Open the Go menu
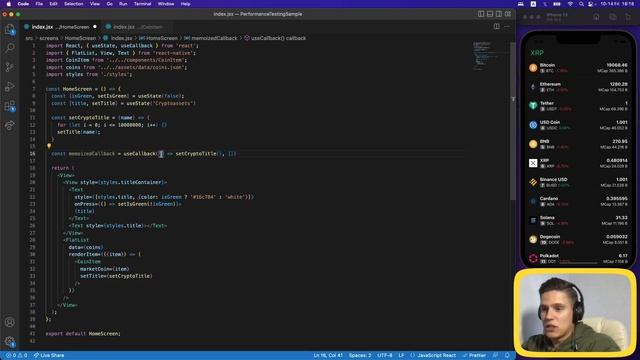Viewport: 640px width, 360px height. [109, 4]
